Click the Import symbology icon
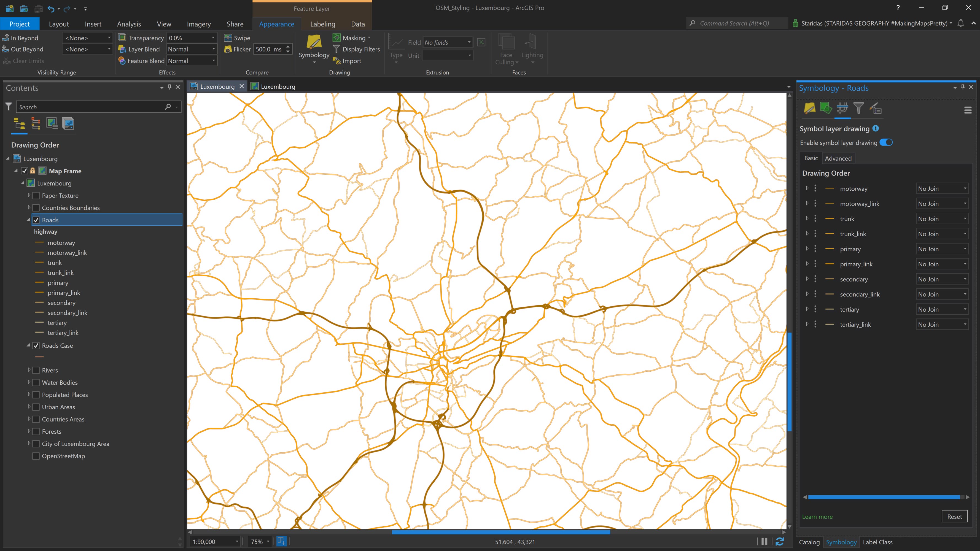 pos(336,61)
